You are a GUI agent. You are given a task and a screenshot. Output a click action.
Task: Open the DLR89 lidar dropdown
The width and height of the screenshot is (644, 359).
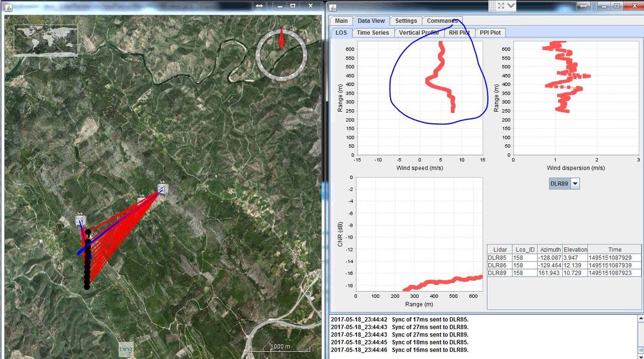pos(564,184)
